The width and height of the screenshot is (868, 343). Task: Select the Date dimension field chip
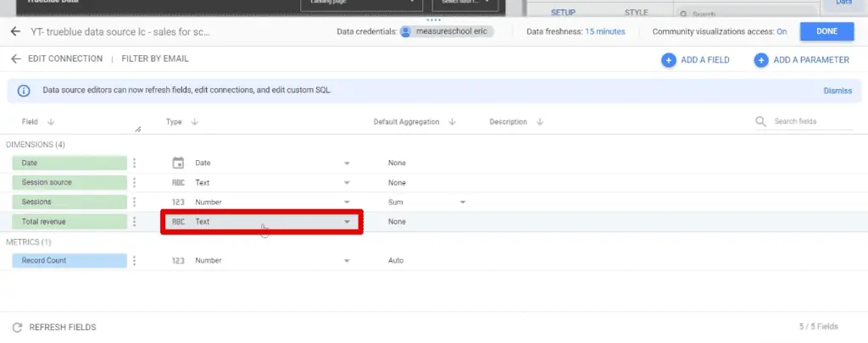click(70, 163)
